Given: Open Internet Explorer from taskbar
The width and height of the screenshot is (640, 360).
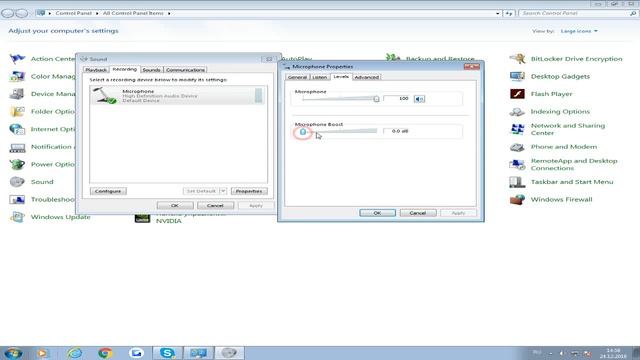Looking at the screenshot, I should click(74, 353).
